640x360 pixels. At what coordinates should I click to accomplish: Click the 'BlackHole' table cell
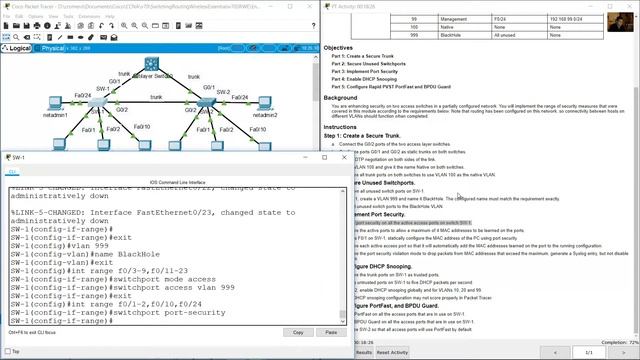(x=465, y=36)
